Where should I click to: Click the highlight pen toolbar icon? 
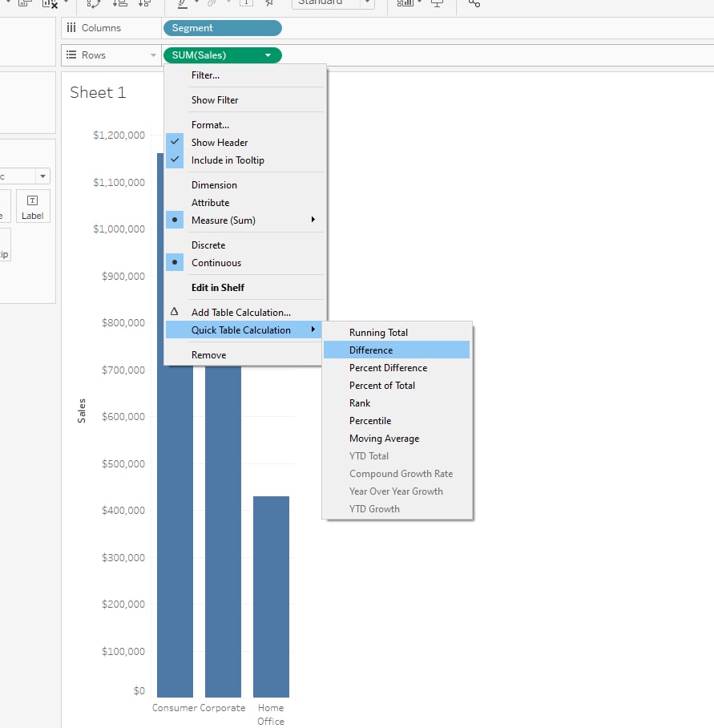[x=183, y=4]
